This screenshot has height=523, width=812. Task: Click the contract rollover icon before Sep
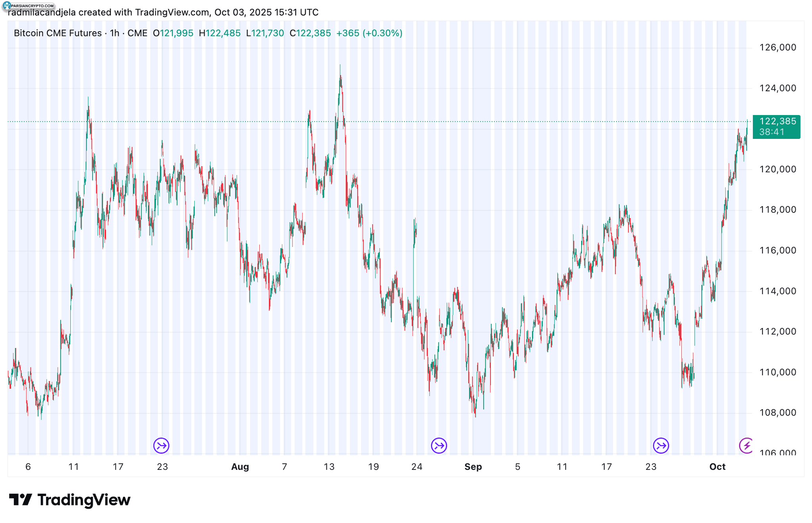(439, 445)
